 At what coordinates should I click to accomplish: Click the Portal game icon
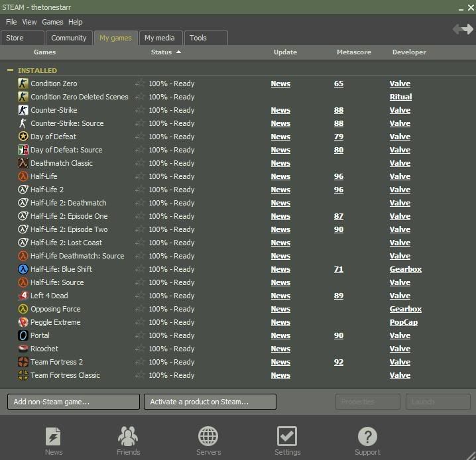[23, 335]
